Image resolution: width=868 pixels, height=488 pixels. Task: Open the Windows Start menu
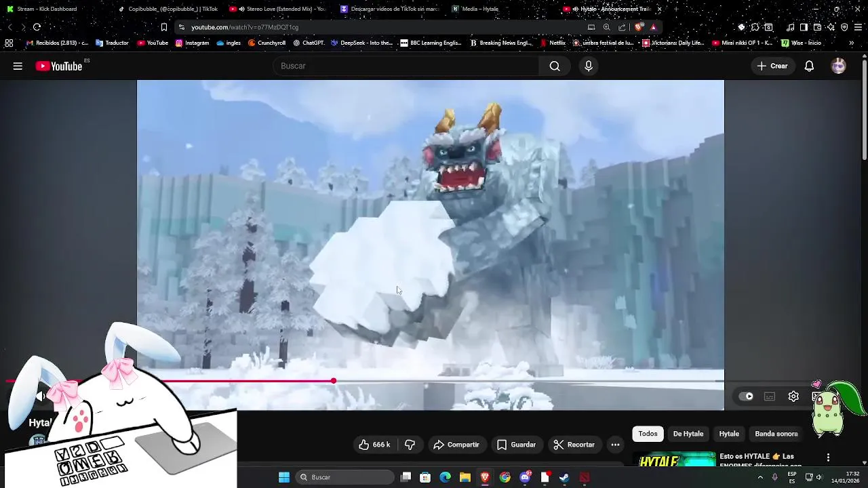284,477
